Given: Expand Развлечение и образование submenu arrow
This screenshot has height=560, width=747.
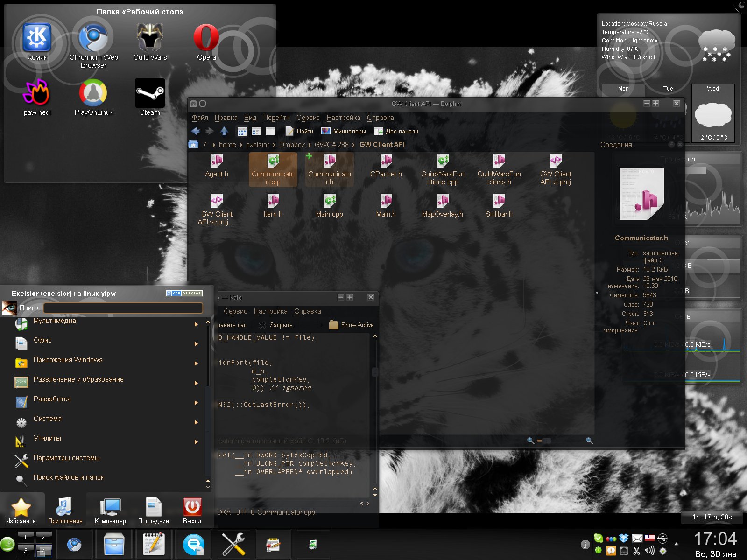Looking at the screenshot, I should pos(197,383).
